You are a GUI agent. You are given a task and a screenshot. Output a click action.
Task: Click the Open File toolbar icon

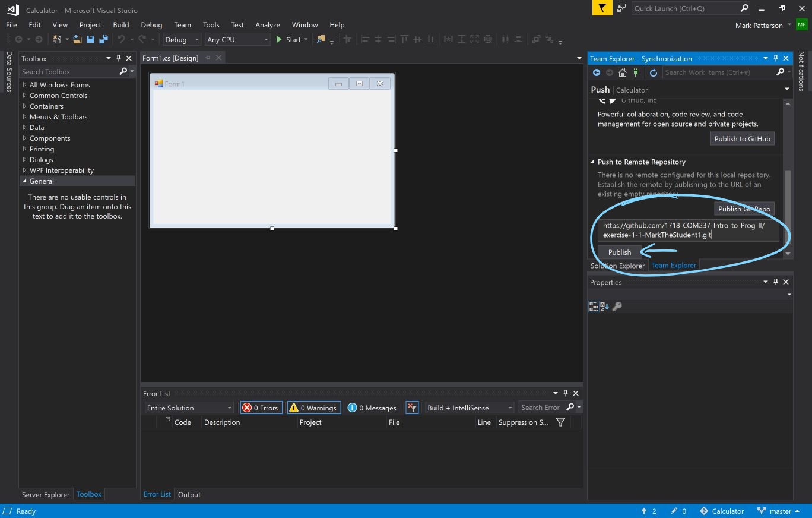click(78, 39)
